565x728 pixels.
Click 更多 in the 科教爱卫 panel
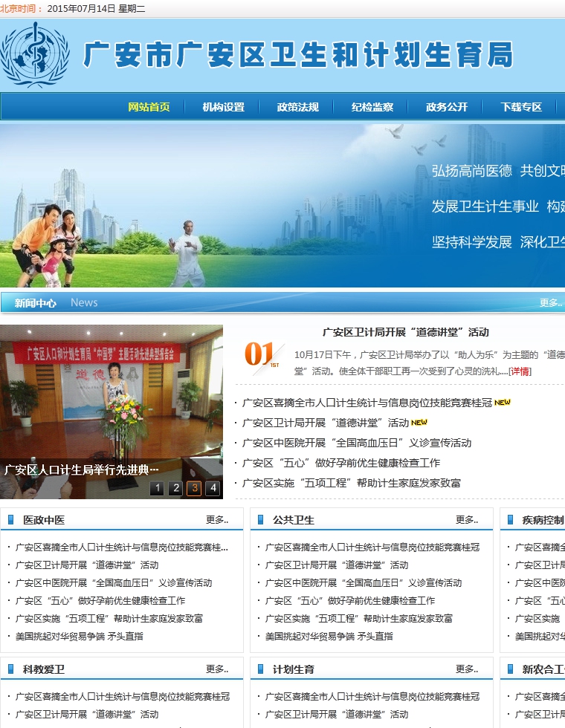tap(217, 669)
